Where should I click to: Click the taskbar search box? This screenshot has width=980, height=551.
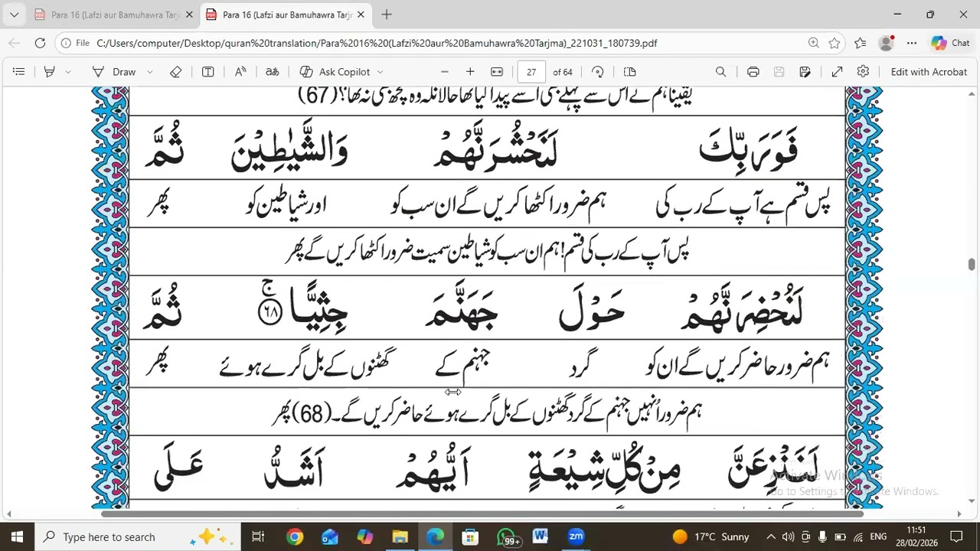[x=137, y=536]
